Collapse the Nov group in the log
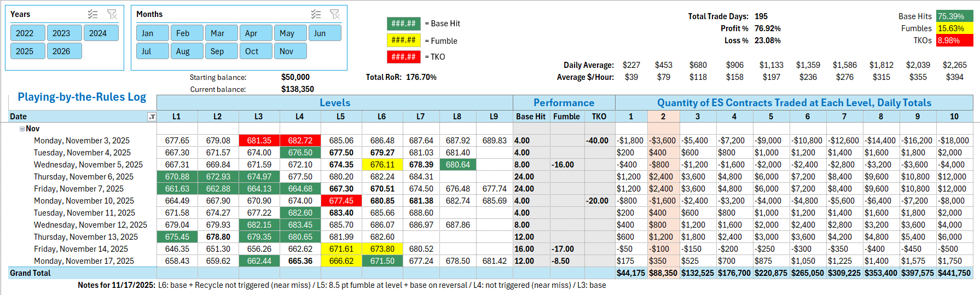This screenshot has width=980, height=295. point(22,129)
